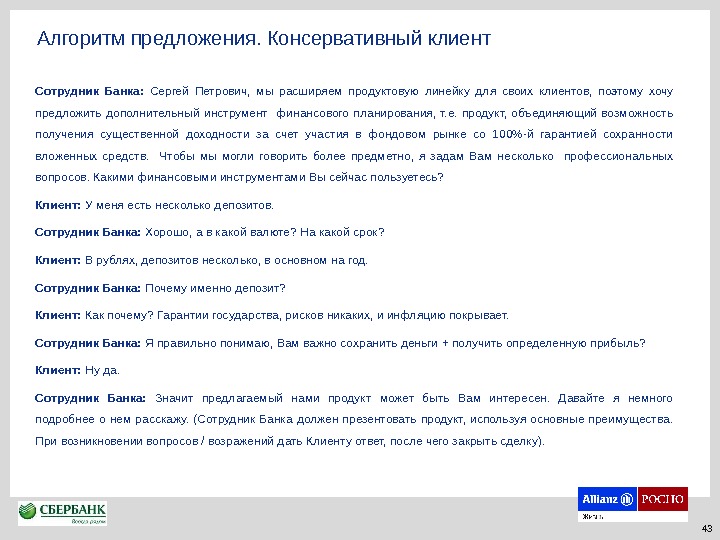This screenshot has height=540, width=720.
Task: Click the phrase '100%-й гарантией сохранности'
Action: tap(582, 135)
